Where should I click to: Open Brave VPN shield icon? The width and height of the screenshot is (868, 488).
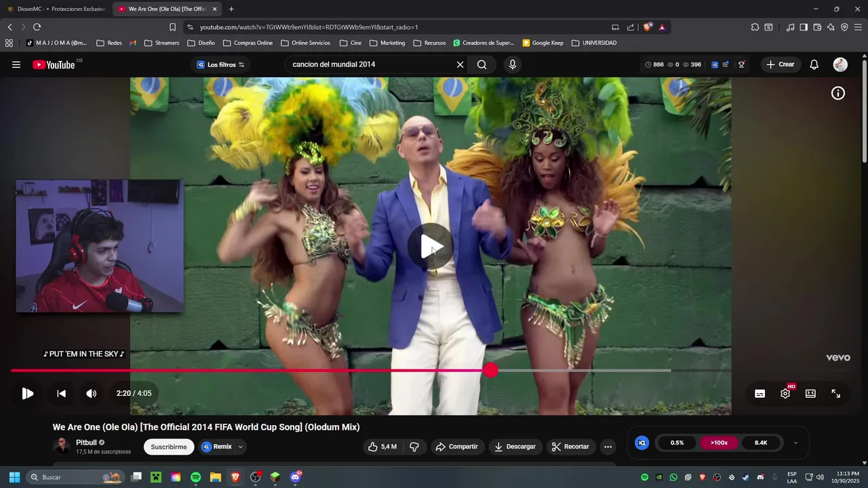[x=844, y=27]
